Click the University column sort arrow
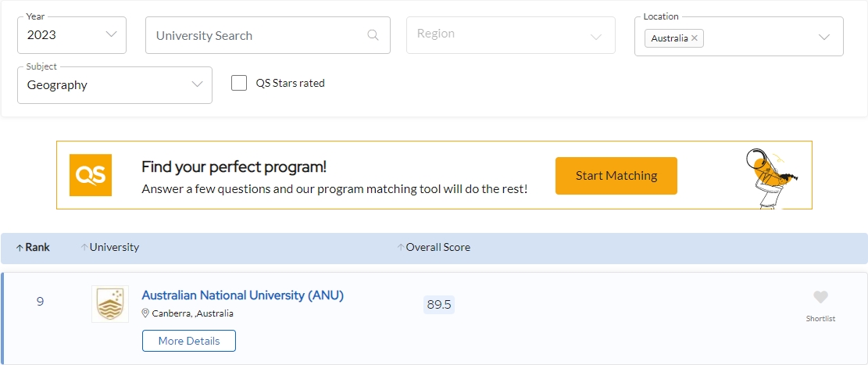The image size is (868, 365). (84, 248)
